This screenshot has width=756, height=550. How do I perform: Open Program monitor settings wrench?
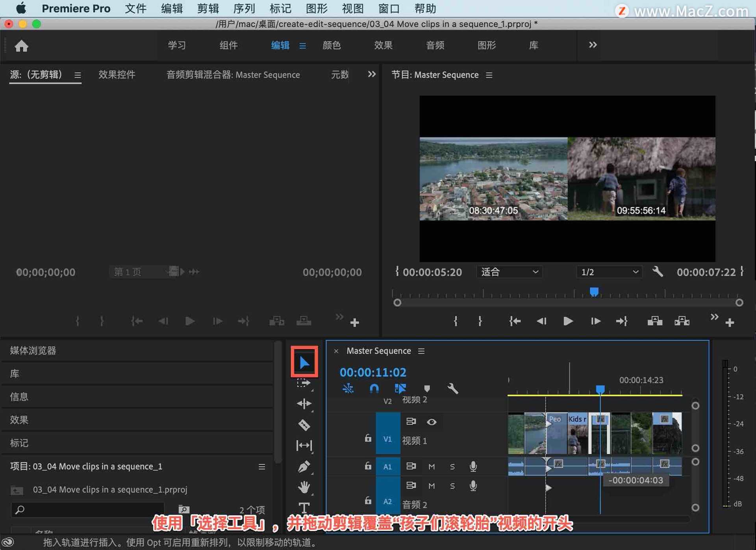click(658, 272)
